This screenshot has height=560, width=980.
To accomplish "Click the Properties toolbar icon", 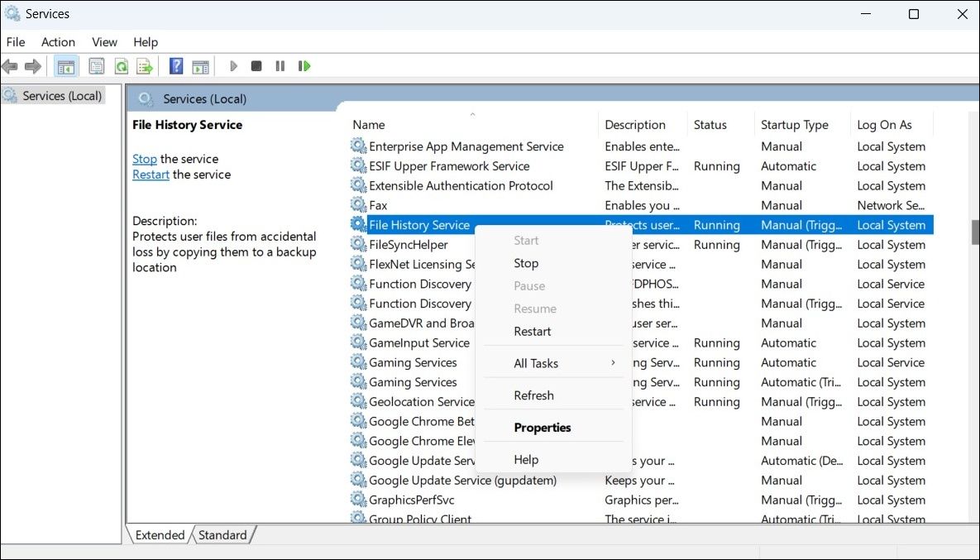I will tap(96, 65).
